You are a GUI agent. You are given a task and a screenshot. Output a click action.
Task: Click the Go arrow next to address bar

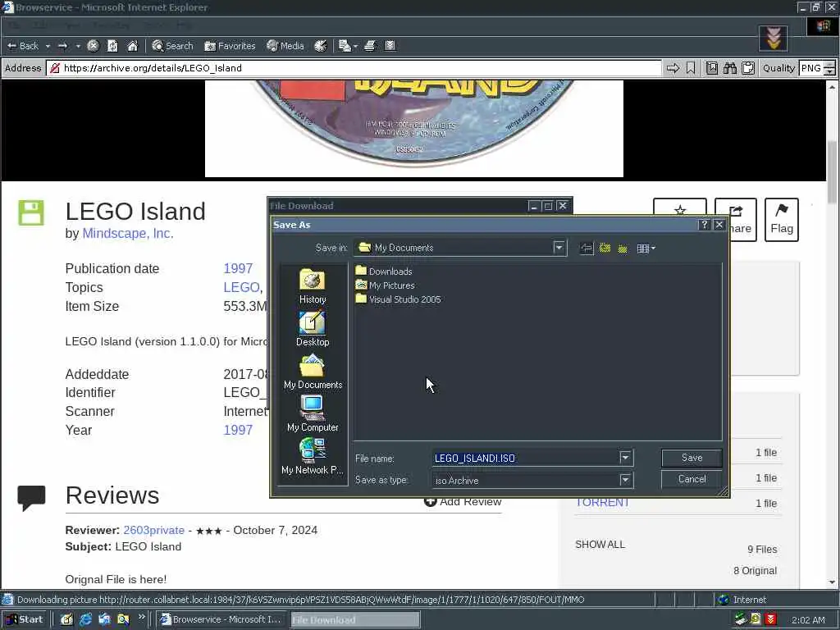673,68
